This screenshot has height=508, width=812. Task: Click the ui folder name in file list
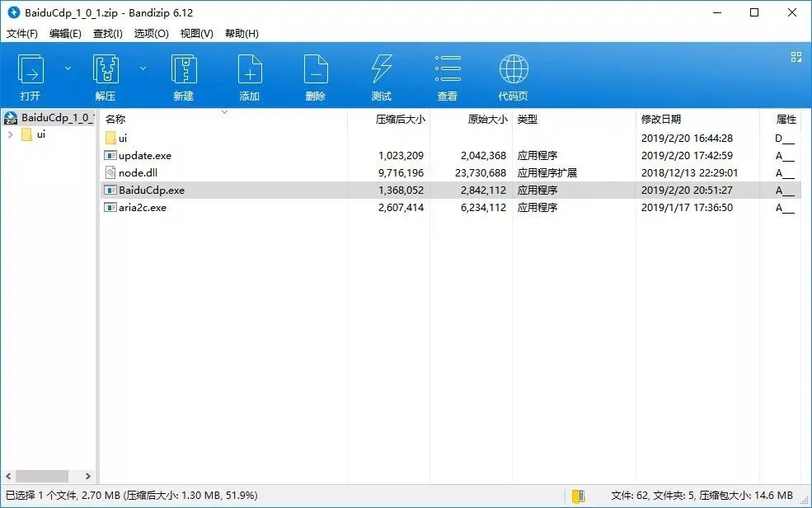123,138
